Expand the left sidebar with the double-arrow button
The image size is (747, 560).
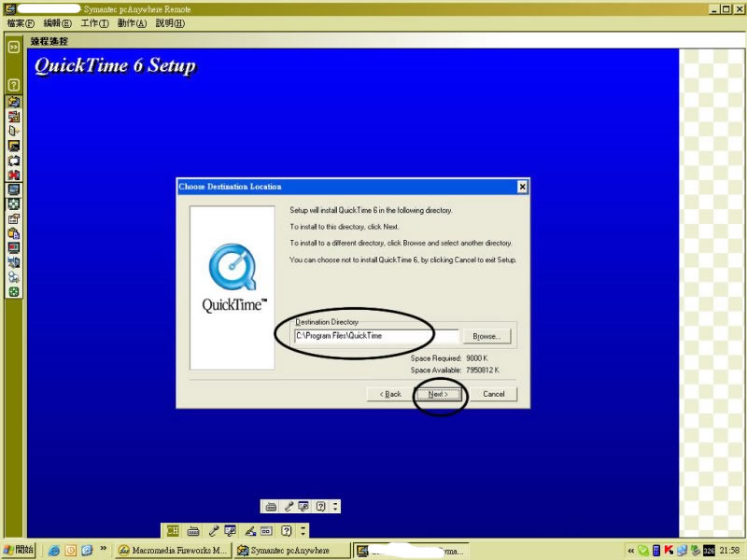coord(14,46)
